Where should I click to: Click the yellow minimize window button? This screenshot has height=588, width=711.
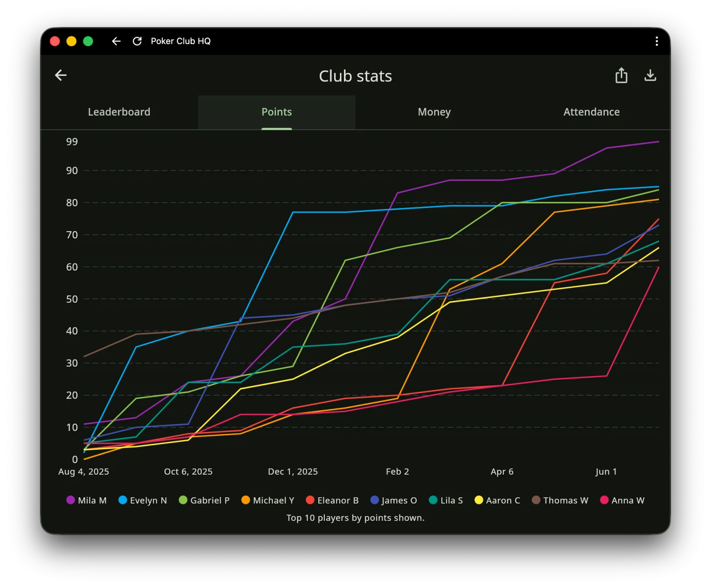point(71,41)
